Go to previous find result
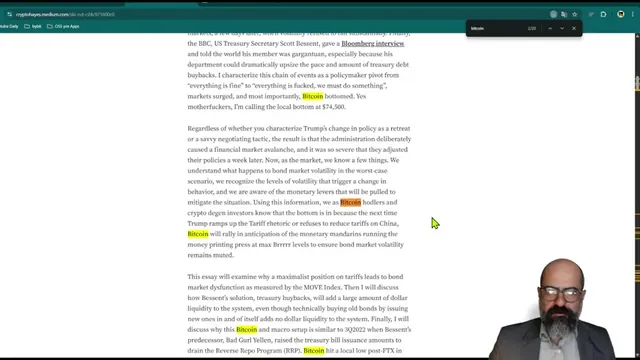The width and height of the screenshot is (640, 360). [550, 28]
